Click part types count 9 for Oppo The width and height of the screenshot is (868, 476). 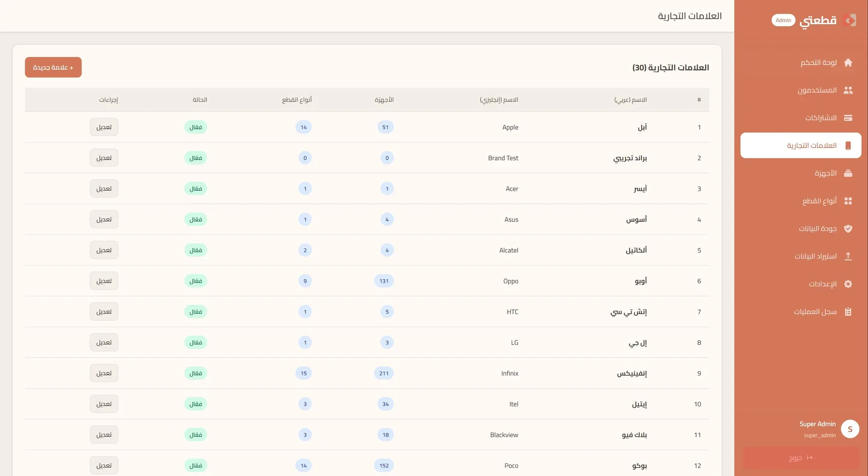[x=305, y=281]
